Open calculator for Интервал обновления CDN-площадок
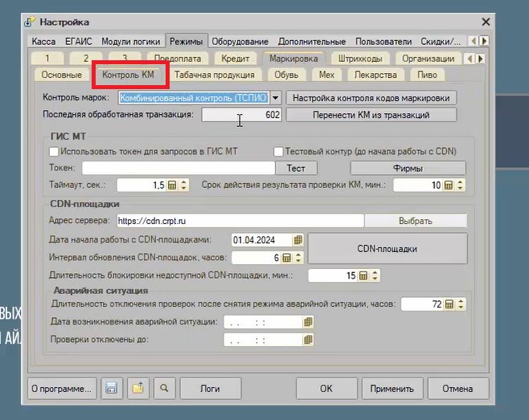Image resolution: width=529 pixels, height=420 pixels. [x=286, y=258]
